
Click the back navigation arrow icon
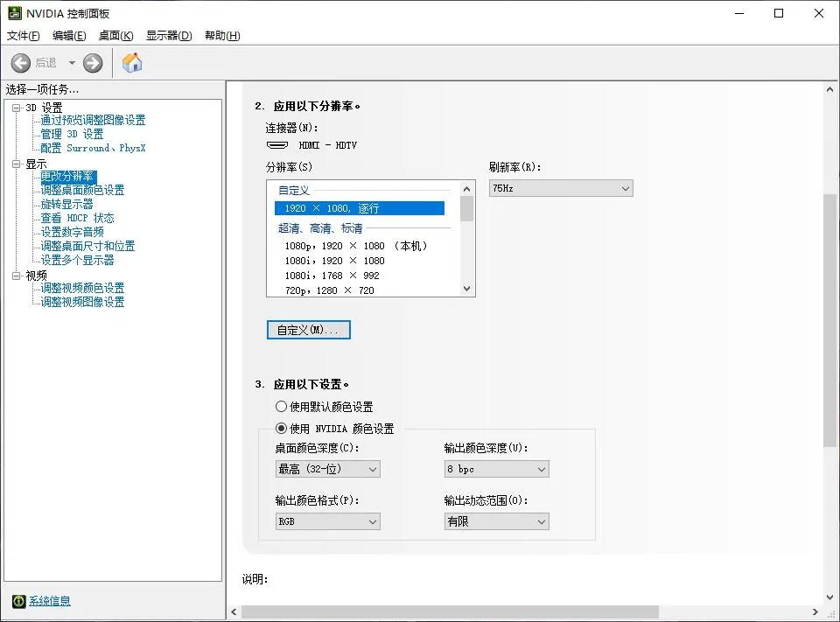[x=19, y=62]
